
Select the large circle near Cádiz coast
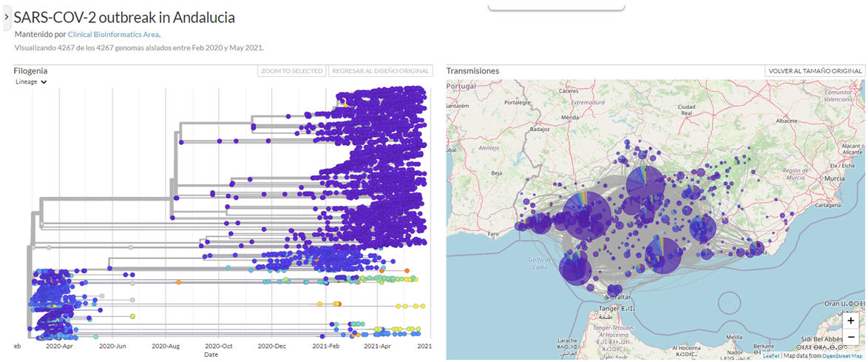574,267
